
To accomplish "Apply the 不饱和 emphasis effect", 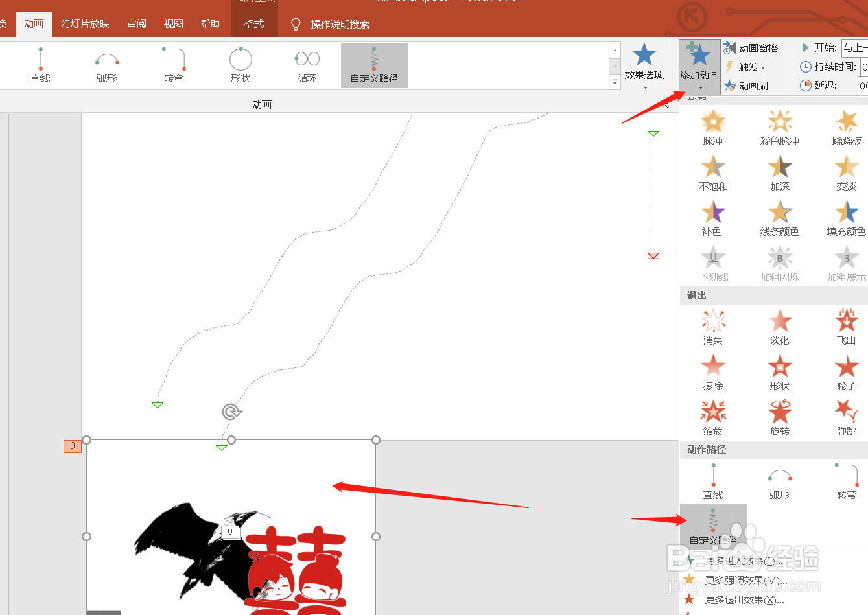I will point(713,173).
